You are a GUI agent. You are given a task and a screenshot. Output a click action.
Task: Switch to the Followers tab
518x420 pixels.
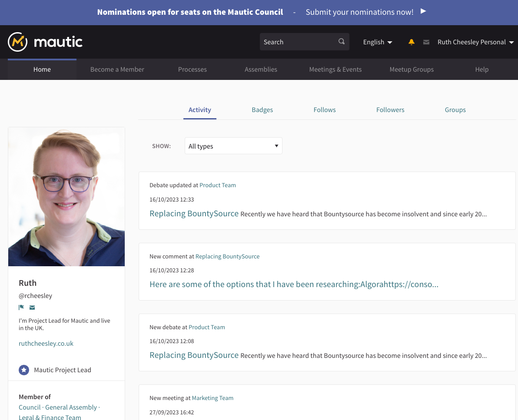pos(390,110)
